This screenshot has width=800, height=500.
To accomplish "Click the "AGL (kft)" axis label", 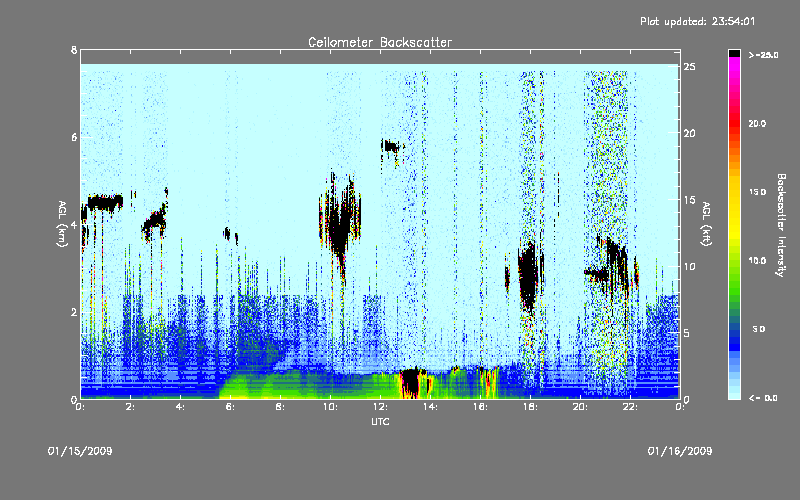I will pos(706,224).
